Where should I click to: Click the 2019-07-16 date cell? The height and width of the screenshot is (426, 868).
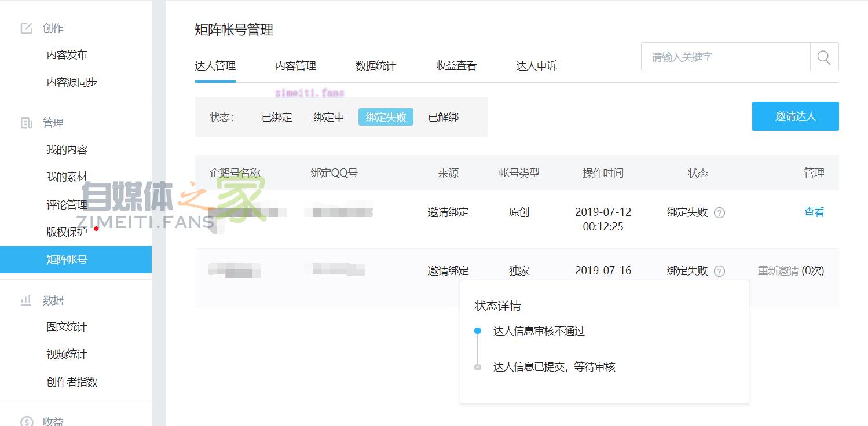click(603, 271)
